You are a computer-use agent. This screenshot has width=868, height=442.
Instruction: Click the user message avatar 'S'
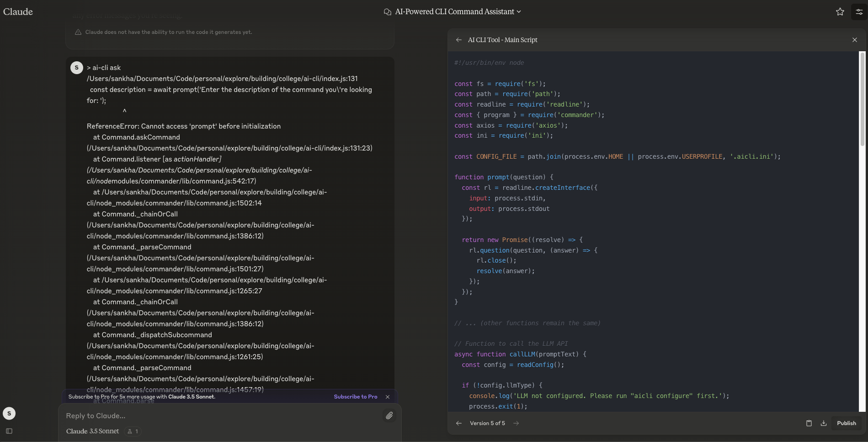(x=77, y=68)
